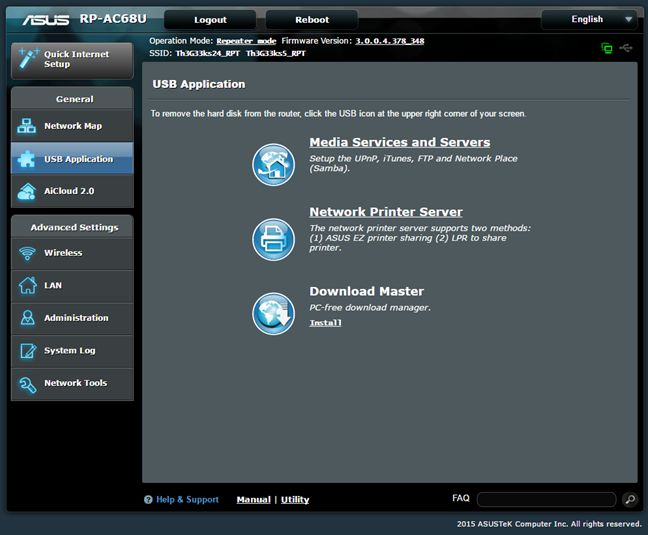Click the Help & Support link text
This screenshot has width=648, height=535.
pos(187,499)
